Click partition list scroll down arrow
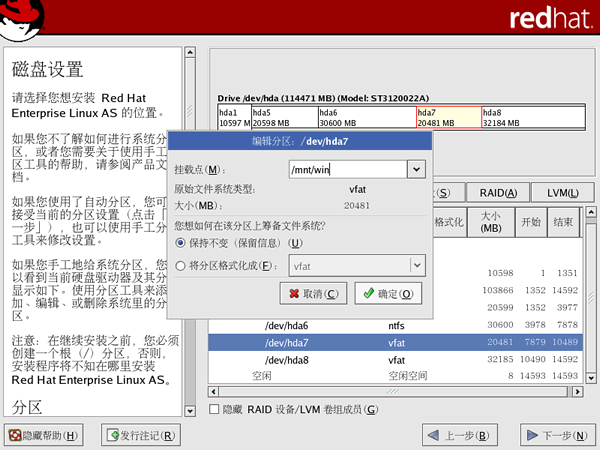 (x=591, y=378)
